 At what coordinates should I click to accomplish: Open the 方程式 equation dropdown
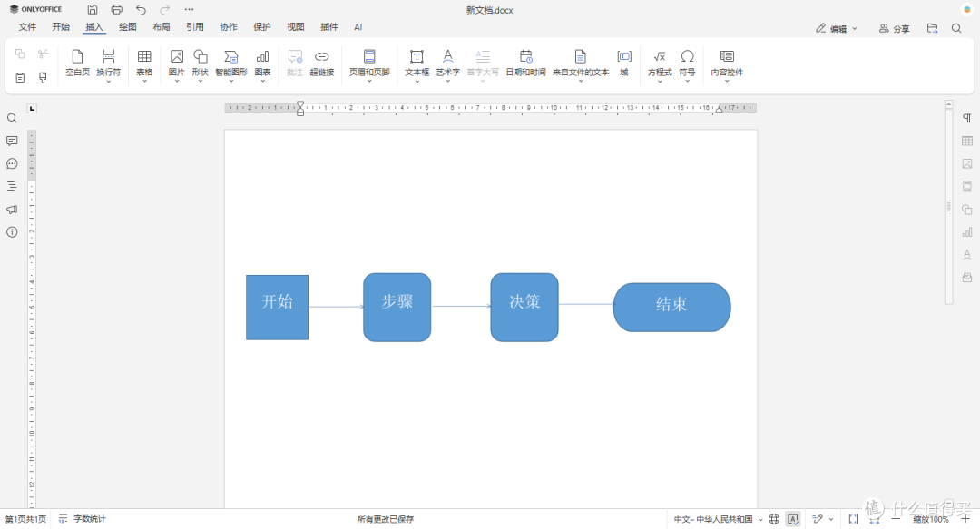tap(660, 81)
